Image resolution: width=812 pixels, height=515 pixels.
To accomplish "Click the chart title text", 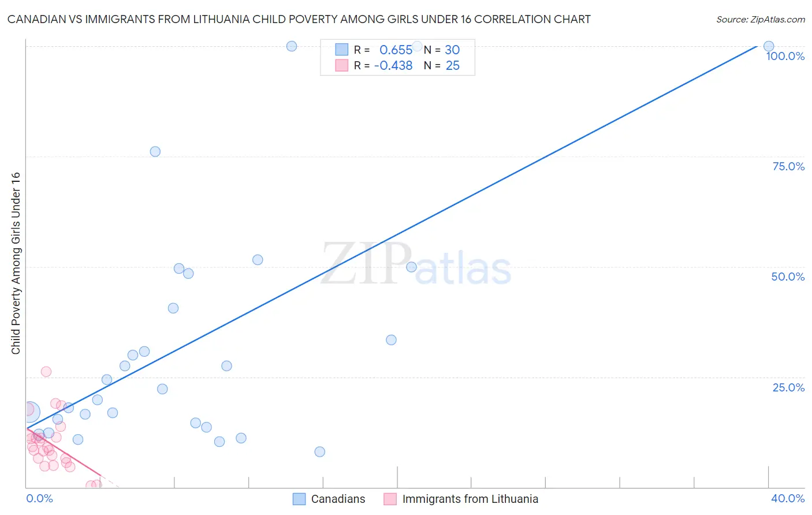I will 299,20.
